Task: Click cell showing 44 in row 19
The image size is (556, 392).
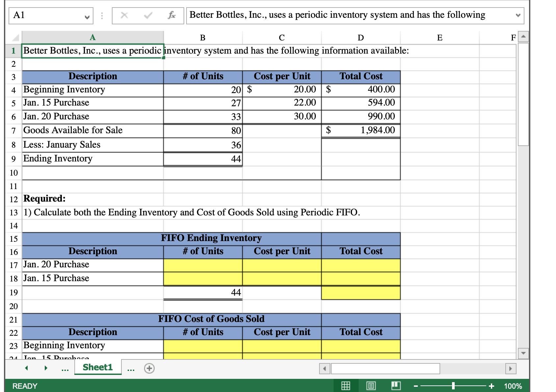Action: point(203,293)
